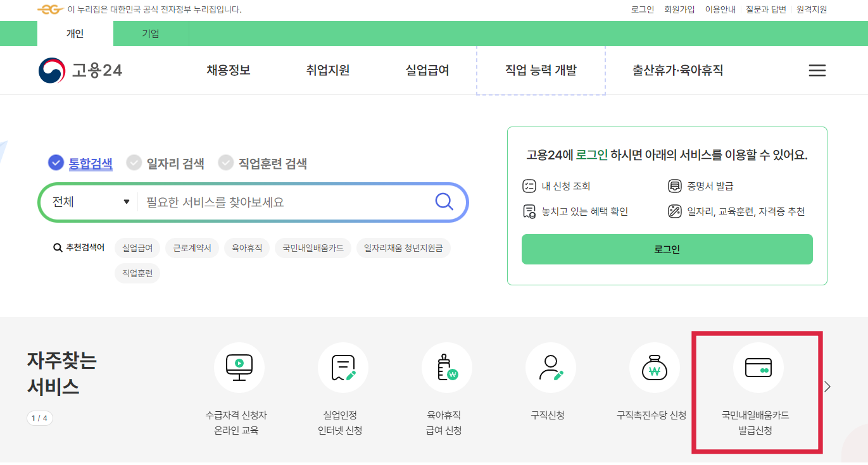Open the 채용정보 menu
This screenshot has height=465, width=868.
(229, 70)
